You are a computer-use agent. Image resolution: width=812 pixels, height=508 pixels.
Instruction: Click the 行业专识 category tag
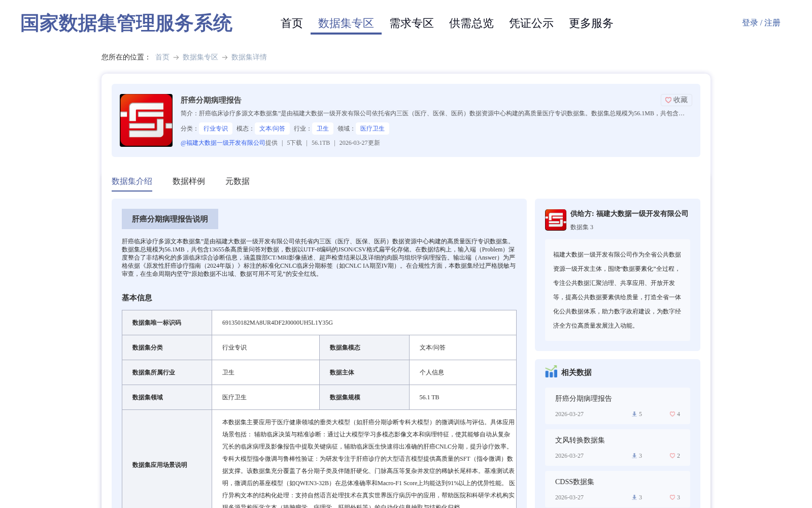216,129
